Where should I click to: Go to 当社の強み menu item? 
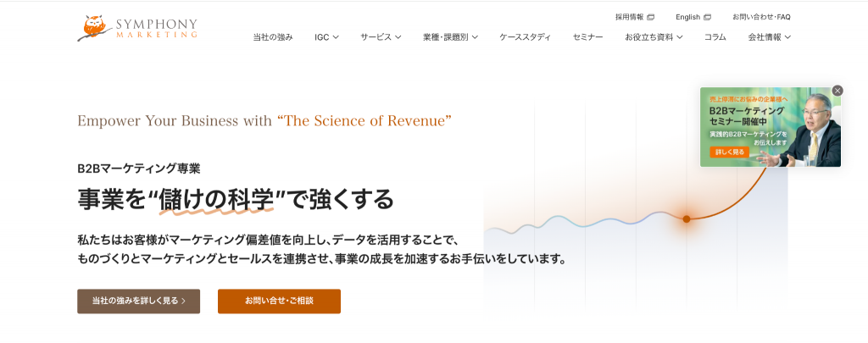(273, 37)
